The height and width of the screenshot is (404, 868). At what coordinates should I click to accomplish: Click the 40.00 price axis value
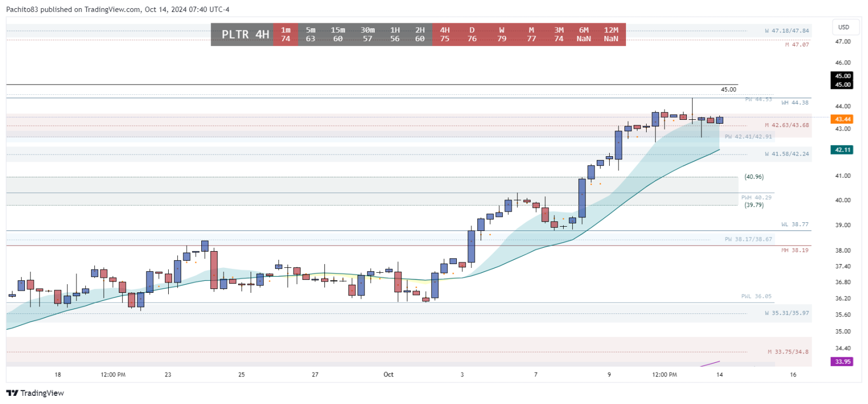point(843,200)
